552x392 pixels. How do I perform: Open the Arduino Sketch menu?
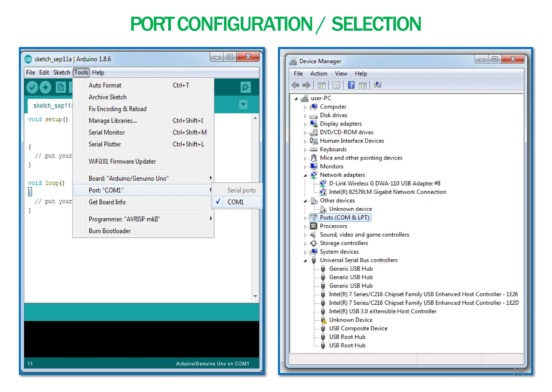click(x=61, y=72)
